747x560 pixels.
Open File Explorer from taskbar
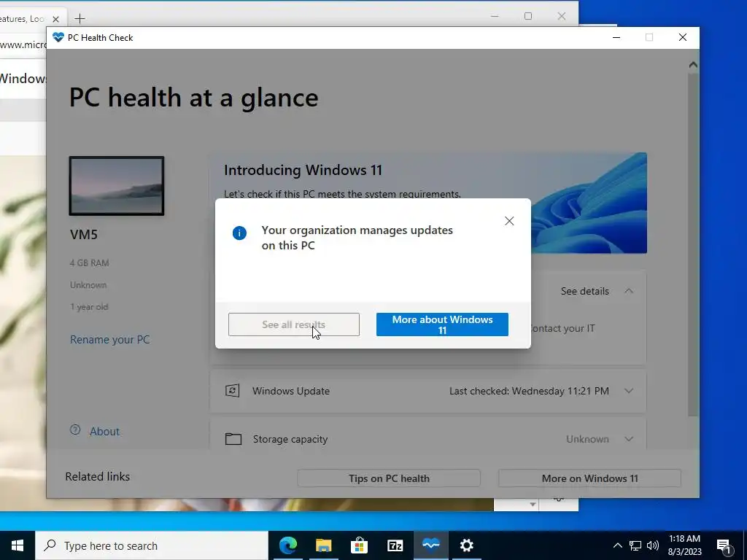point(323,545)
